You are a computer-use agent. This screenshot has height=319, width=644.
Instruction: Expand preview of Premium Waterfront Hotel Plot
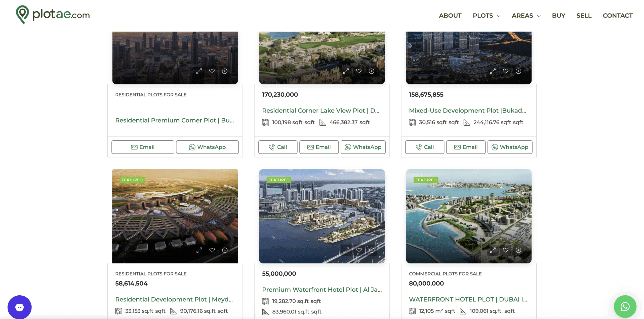[346, 250]
